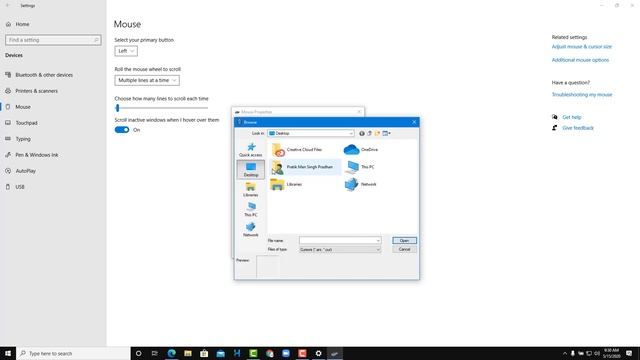The width and height of the screenshot is (640, 360).
Task: Show hidden system tray icons
Action: [565, 353]
